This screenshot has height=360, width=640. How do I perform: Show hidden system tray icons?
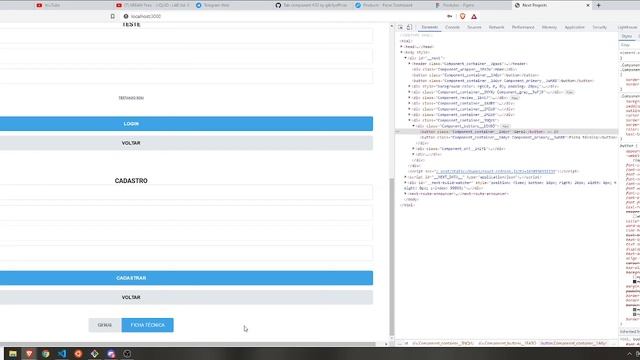point(629,354)
